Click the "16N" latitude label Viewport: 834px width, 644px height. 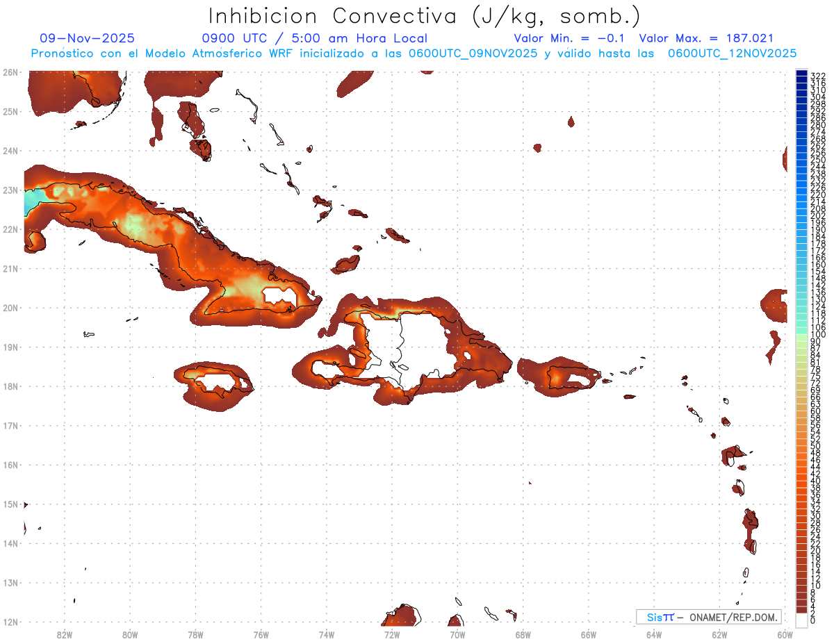10,465
